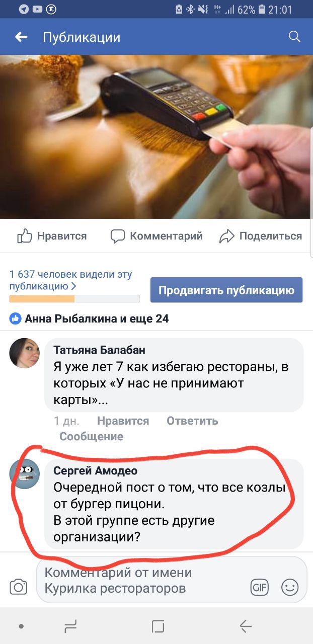Viewport: 313px width, 644px height.
Task: Tap the back arrow in Публикации header
Action: (21, 37)
